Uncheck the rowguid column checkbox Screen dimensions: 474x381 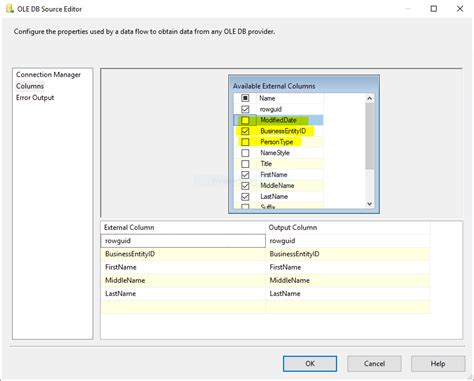[x=245, y=109]
